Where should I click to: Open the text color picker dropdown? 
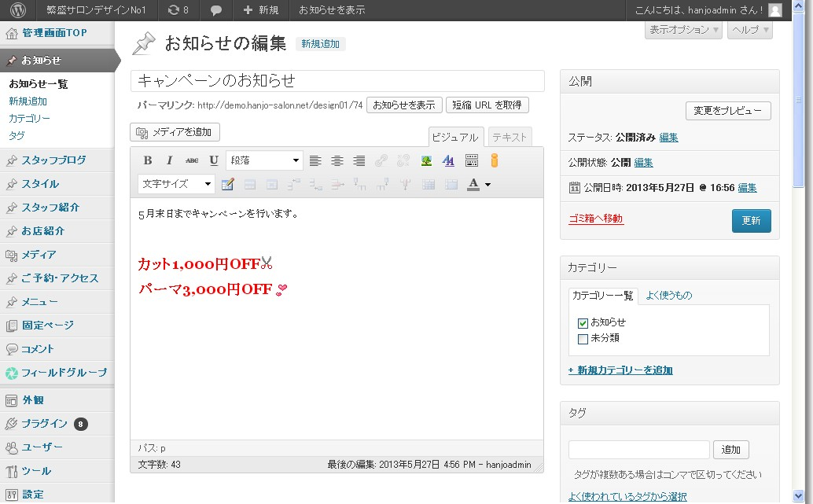[487, 183]
